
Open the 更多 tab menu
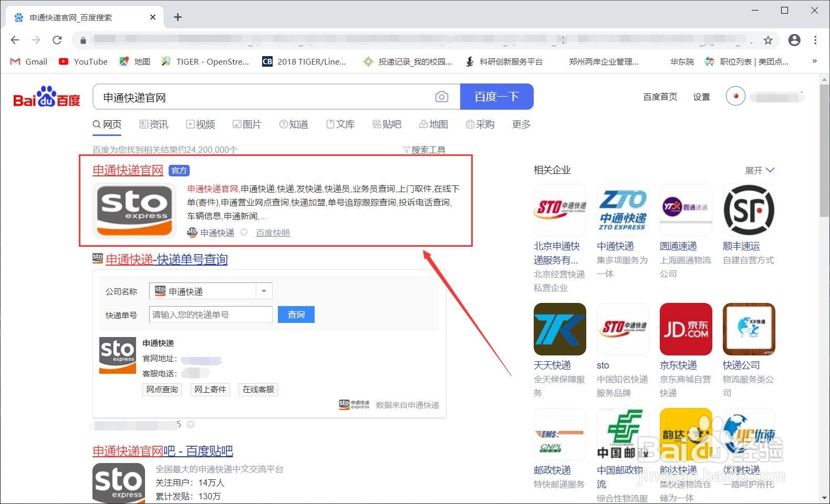pyautogui.click(x=521, y=124)
